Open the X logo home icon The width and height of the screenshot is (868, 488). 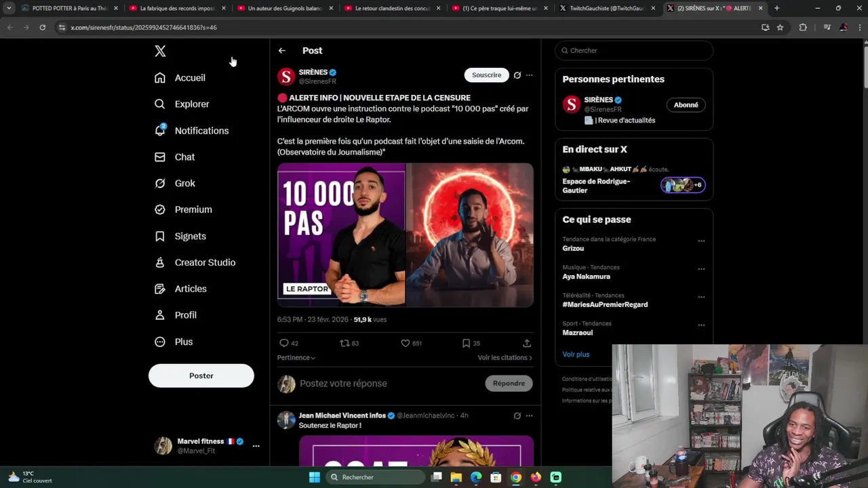[160, 51]
